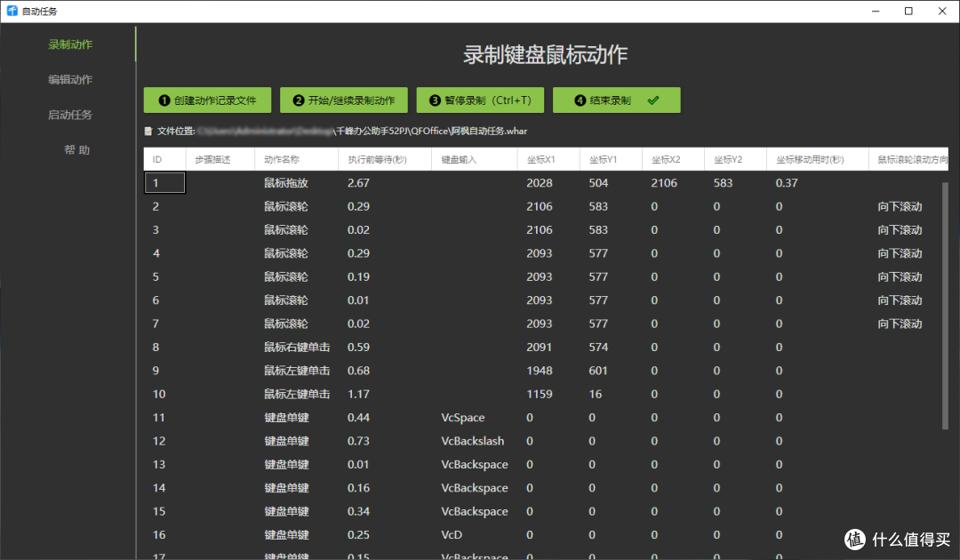Click 鼠标左键单击 action in row 9
Image resolution: width=960 pixels, height=560 pixels.
click(x=297, y=371)
